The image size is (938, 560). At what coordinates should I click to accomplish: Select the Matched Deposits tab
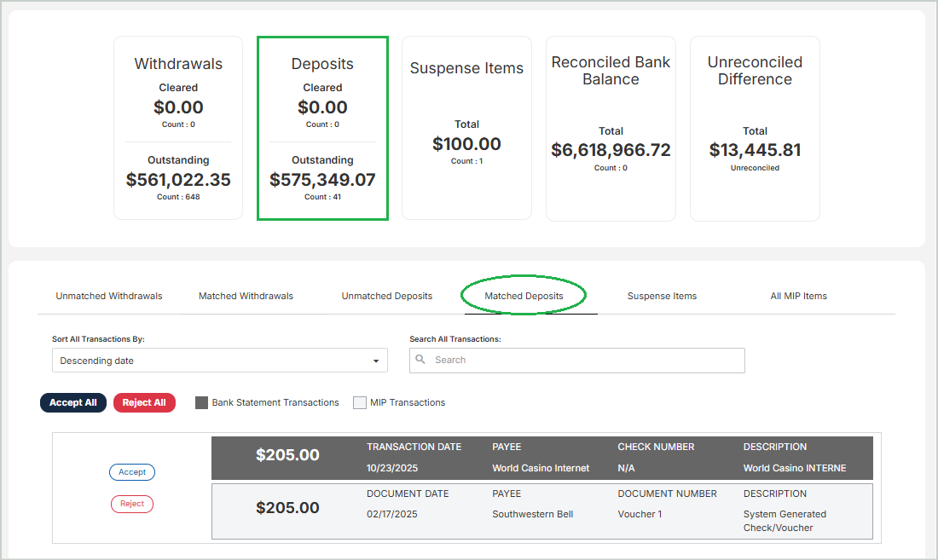point(524,296)
